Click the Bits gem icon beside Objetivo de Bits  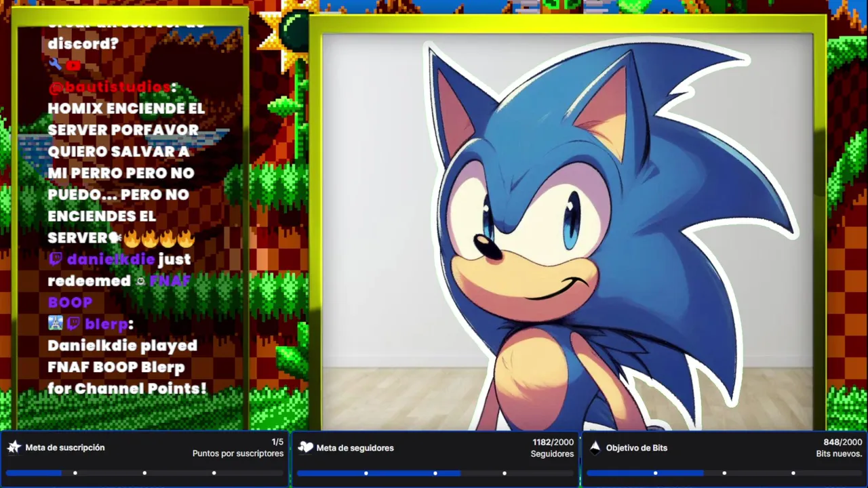tap(595, 447)
